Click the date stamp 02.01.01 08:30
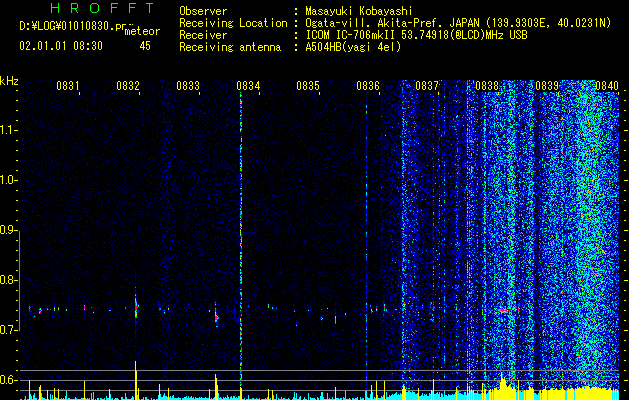629x400 pixels. point(61,46)
